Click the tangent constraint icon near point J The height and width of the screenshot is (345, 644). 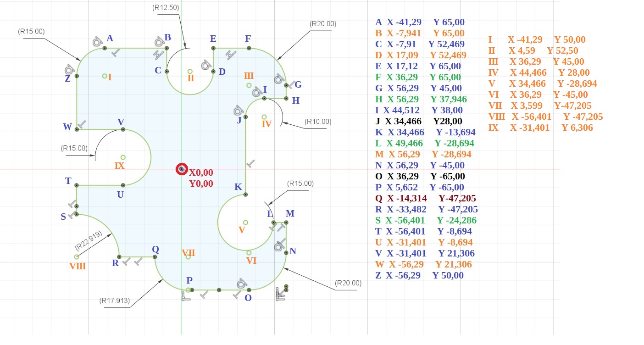pos(238,111)
